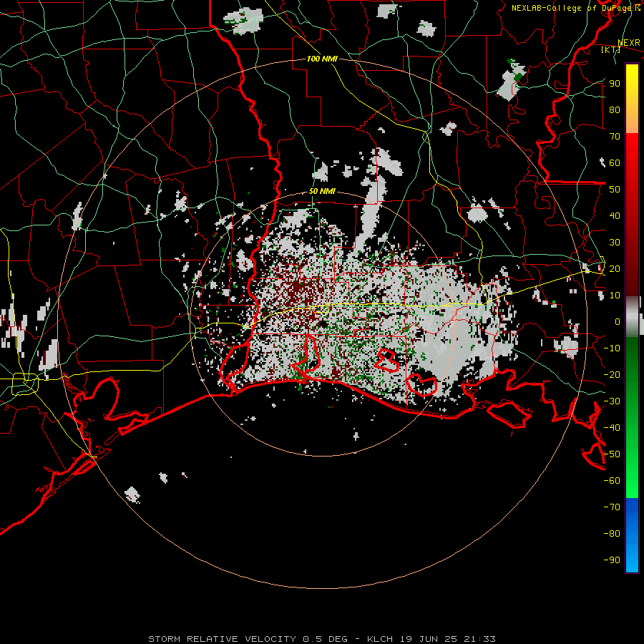The width and height of the screenshot is (644, 644).
Task: Select the 70 knots scale label
Action: (x=615, y=137)
